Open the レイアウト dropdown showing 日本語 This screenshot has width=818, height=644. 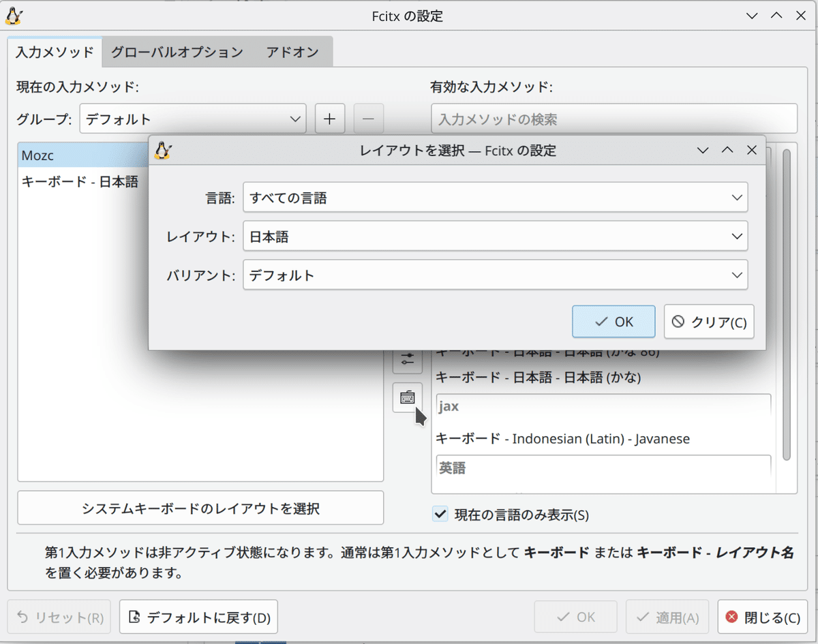(496, 236)
